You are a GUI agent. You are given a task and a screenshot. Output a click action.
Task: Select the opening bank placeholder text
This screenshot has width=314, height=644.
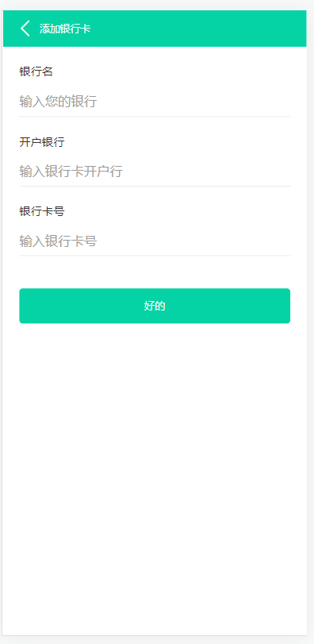point(71,171)
